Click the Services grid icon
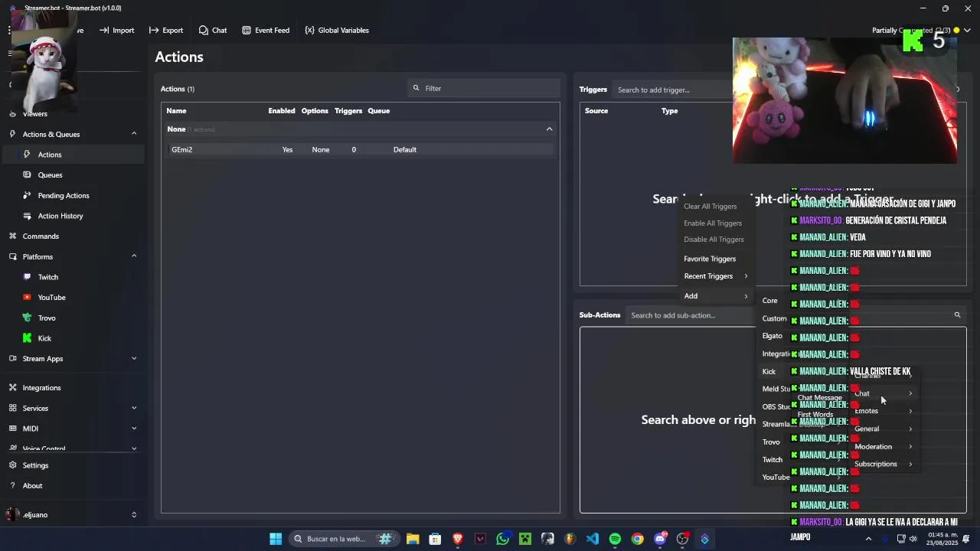The height and width of the screenshot is (551, 980). tap(12, 409)
